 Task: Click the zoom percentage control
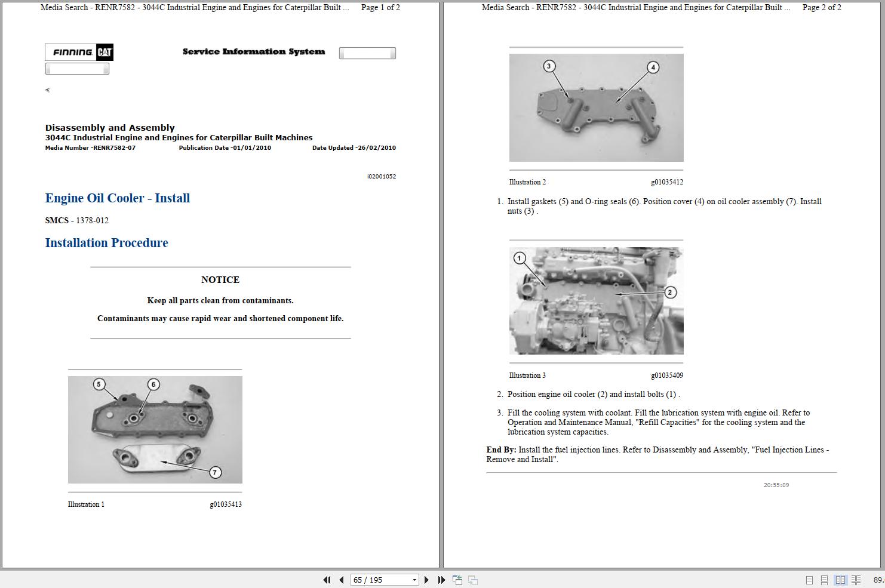[878, 580]
